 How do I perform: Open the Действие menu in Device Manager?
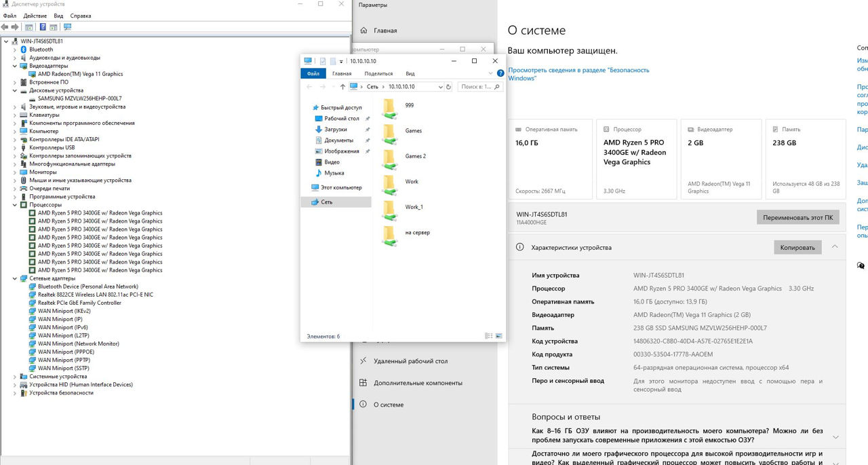35,16
